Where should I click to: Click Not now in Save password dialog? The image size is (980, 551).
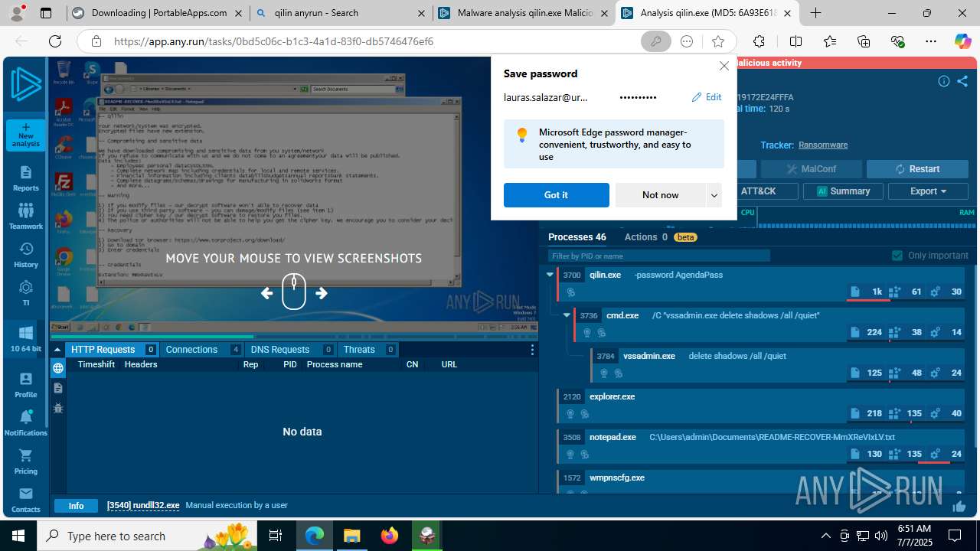(x=661, y=195)
